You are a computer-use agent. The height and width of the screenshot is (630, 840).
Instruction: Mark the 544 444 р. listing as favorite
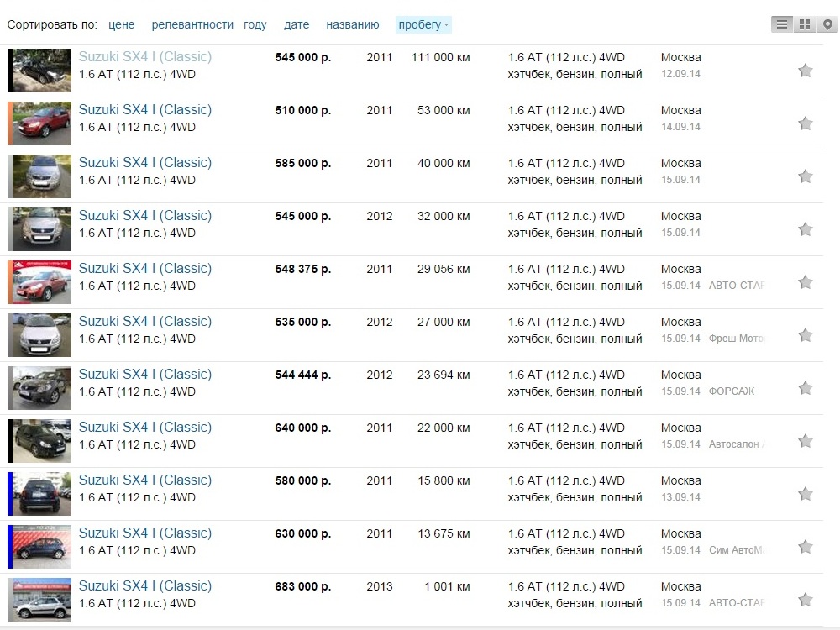pyautogui.click(x=806, y=388)
